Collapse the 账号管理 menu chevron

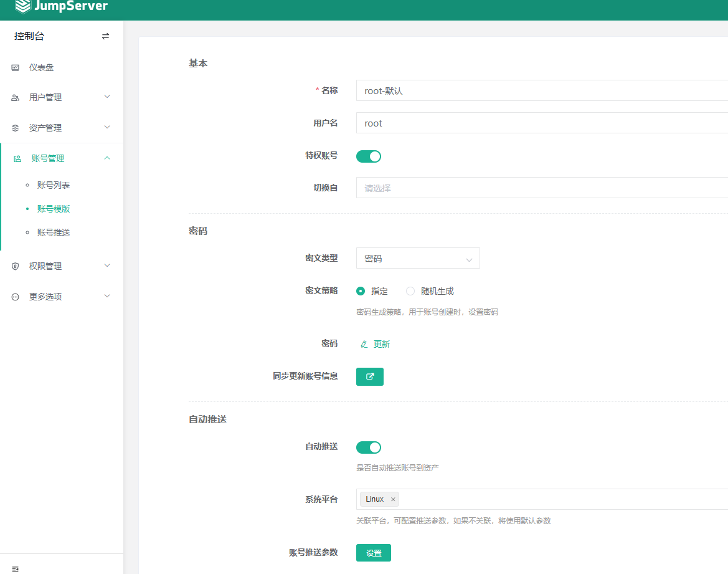(x=107, y=158)
